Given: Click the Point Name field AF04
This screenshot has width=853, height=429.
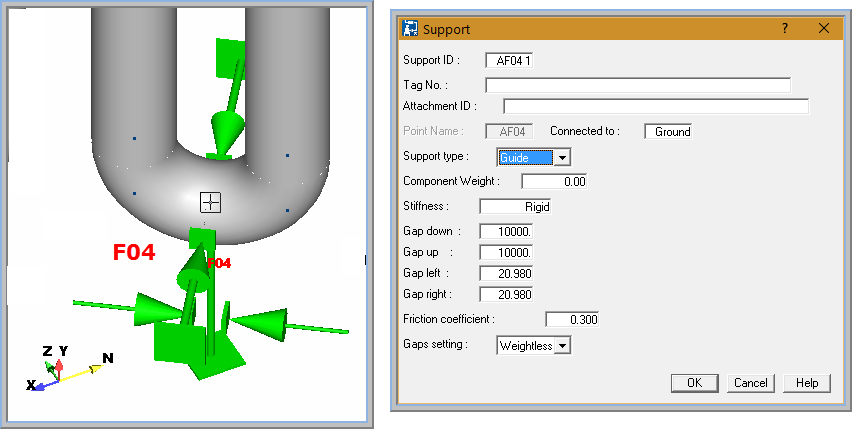Looking at the screenshot, I should tap(509, 132).
